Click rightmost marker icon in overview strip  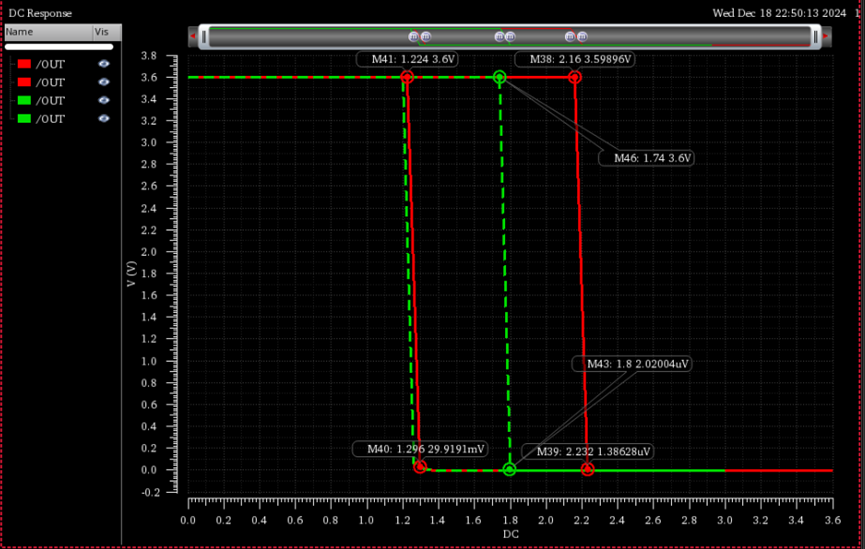pyautogui.click(x=583, y=37)
